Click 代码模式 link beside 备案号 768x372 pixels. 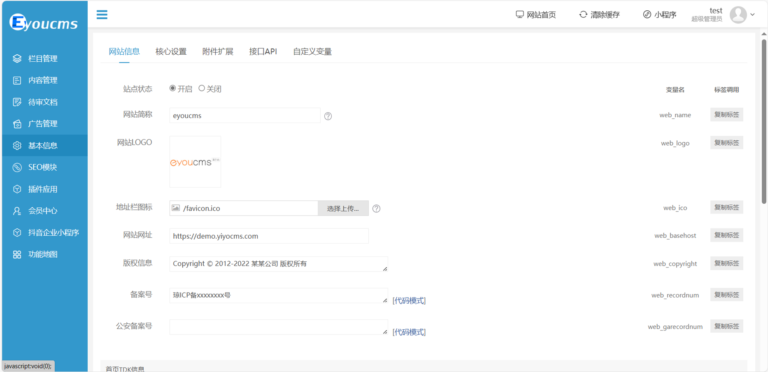(409, 301)
